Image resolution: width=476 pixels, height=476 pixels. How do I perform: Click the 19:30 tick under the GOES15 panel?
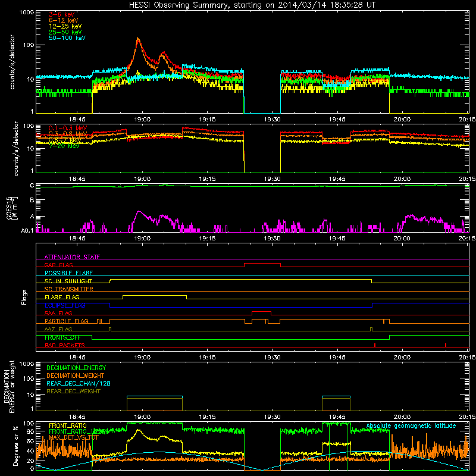272,239
